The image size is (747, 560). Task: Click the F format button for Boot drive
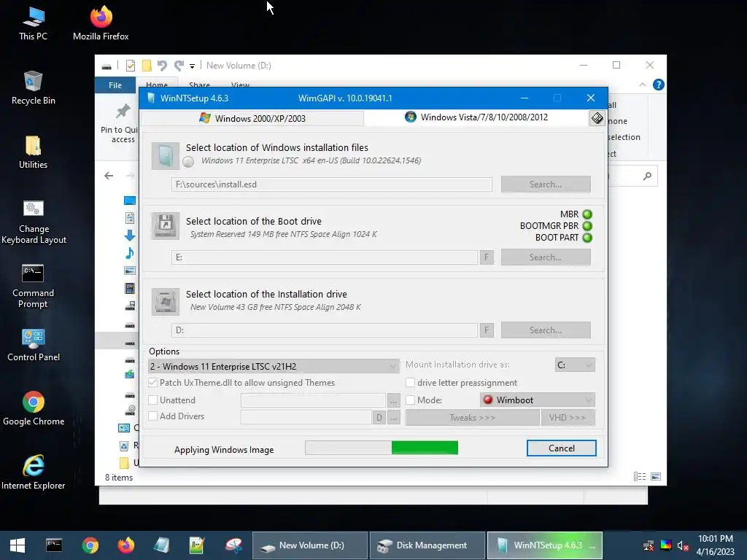[487, 257]
